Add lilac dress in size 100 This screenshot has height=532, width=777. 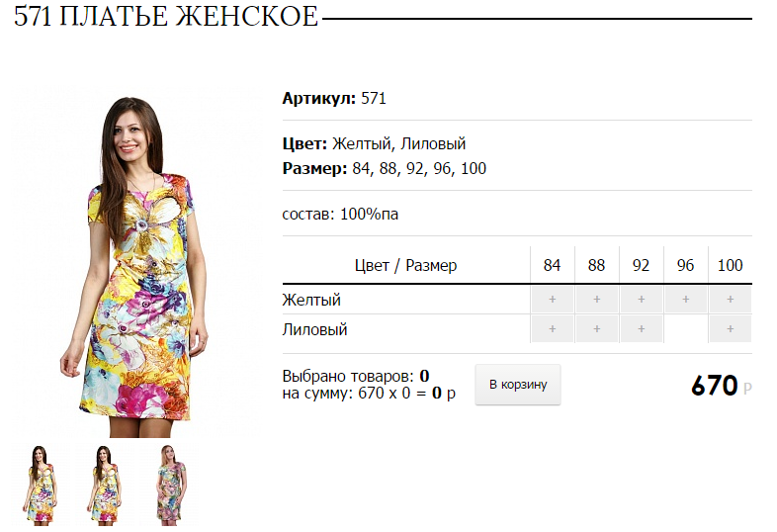(731, 328)
